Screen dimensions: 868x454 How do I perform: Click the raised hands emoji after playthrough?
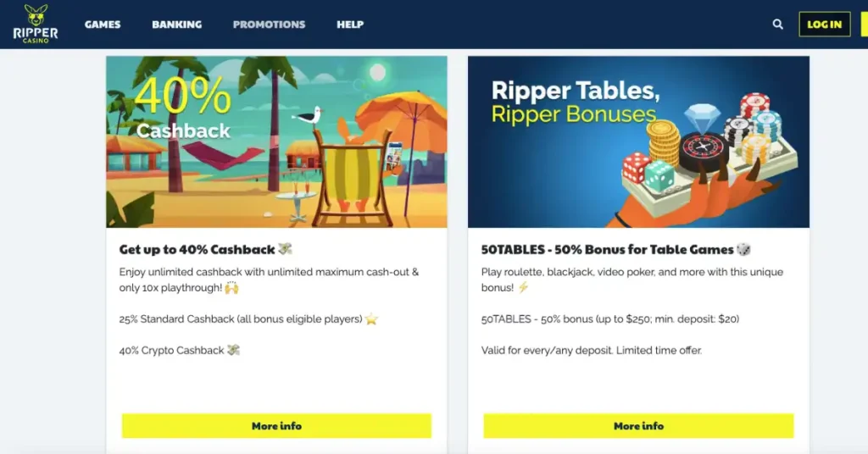point(231,287)
